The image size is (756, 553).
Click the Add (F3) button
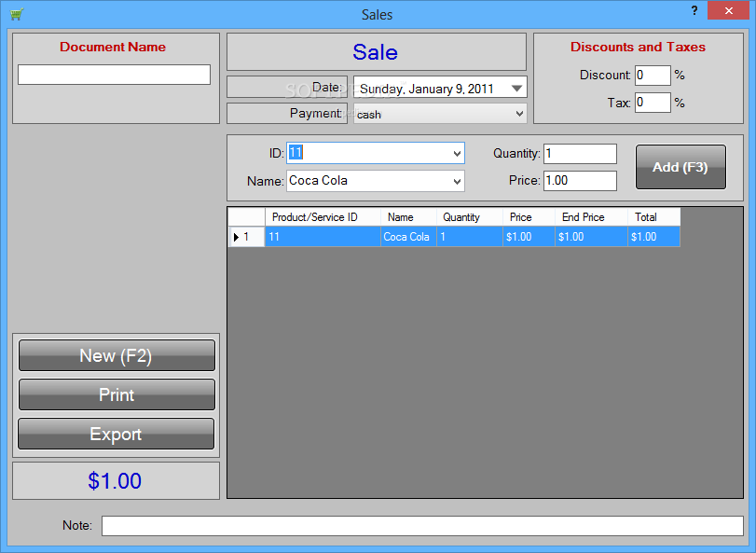(680, 167)
